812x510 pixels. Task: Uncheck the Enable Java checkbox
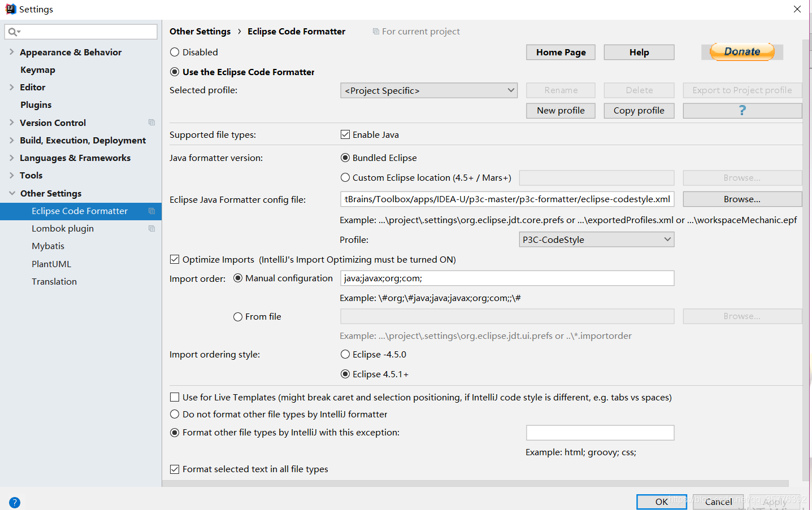click(x=345, y=134)
